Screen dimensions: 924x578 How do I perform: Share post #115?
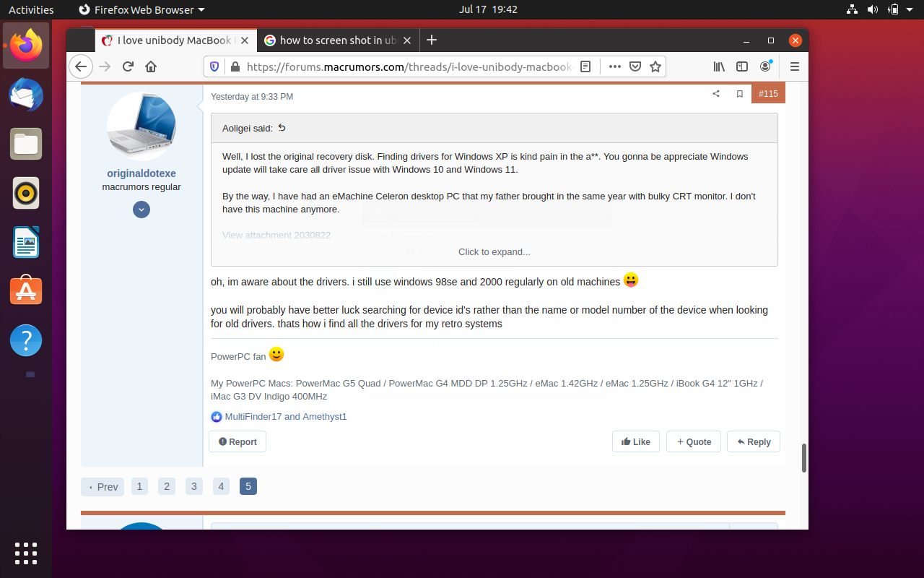[716, 94]
